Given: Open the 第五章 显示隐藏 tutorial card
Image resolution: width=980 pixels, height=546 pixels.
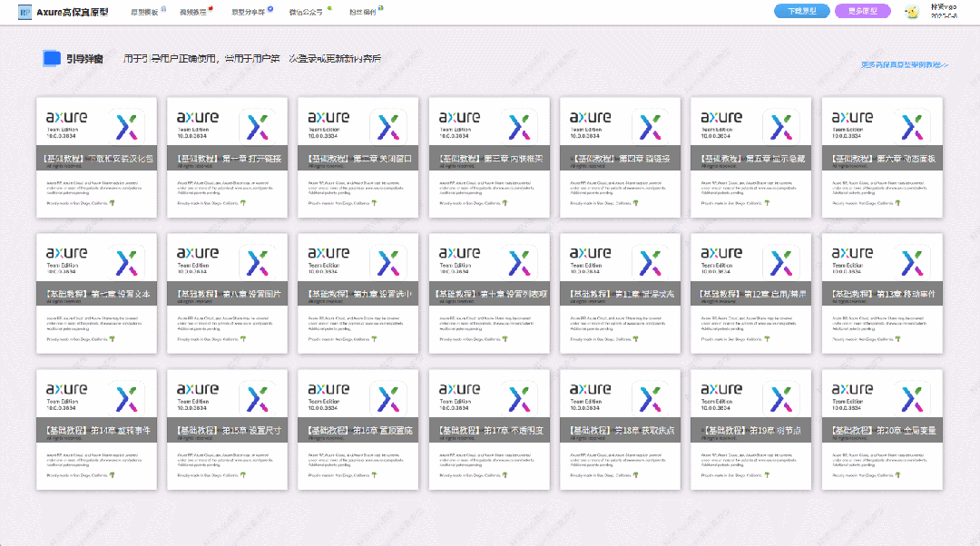Looking at the screenshot, I should [x=751, y=158].
